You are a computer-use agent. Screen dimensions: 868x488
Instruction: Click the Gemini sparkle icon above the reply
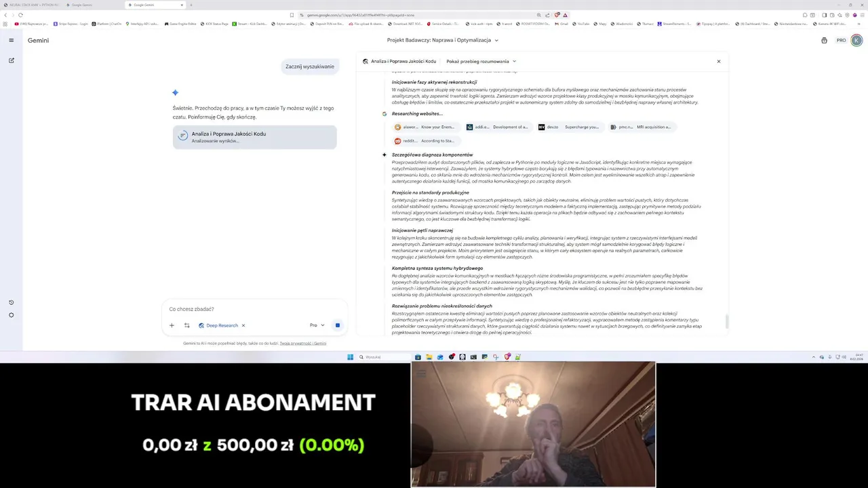point(175,92)
